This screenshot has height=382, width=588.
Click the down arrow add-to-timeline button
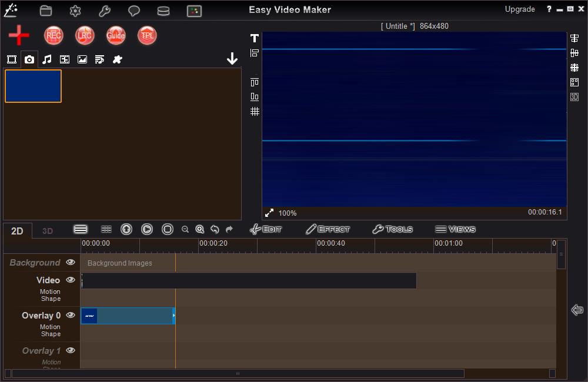(x=232, y=59)
